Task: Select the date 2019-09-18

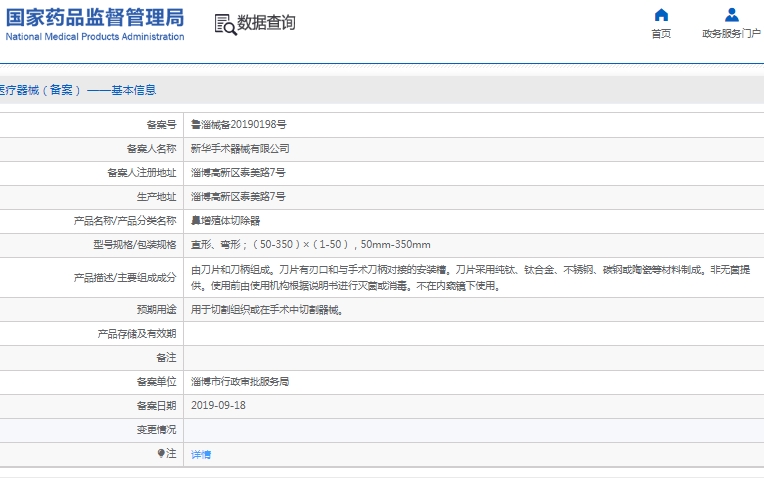Action: tap(218, 405)
